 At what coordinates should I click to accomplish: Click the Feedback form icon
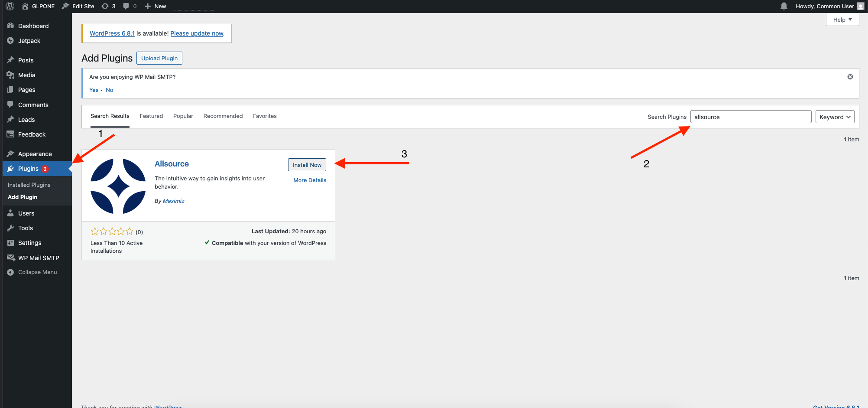[10, 134]
